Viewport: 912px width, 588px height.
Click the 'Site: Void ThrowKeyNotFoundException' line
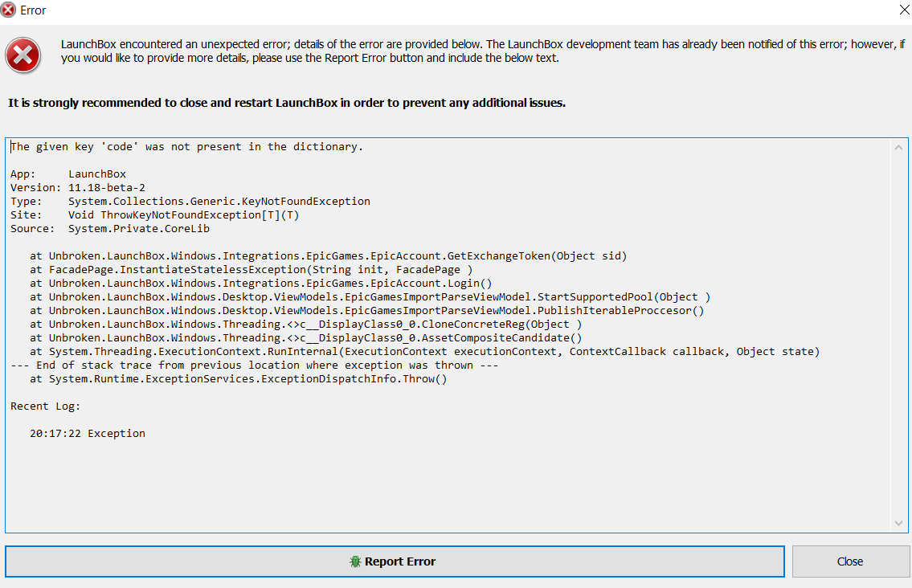click(x=155, y=214)
